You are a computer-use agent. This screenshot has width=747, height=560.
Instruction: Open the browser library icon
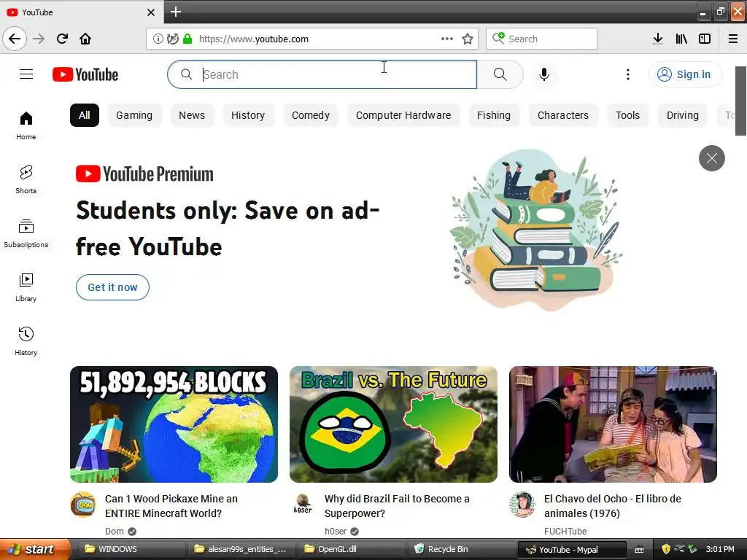tap(681, 39)
